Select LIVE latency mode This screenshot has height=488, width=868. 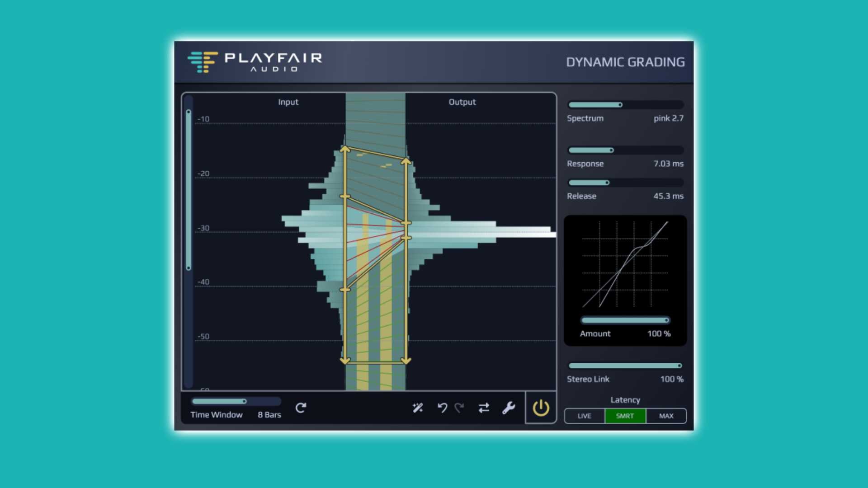pyautogui.click(x=584, y=416)
